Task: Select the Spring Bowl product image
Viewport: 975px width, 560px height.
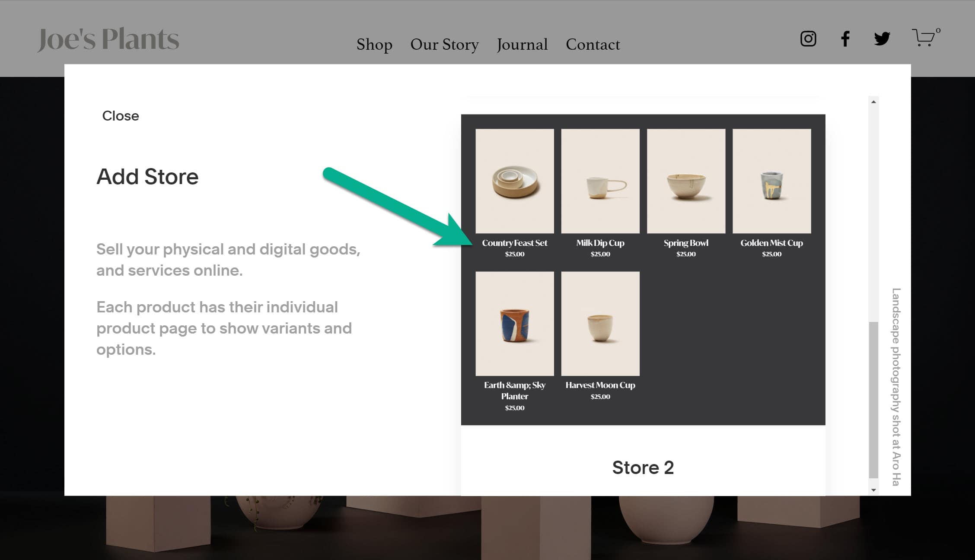Action: point(686,181)
